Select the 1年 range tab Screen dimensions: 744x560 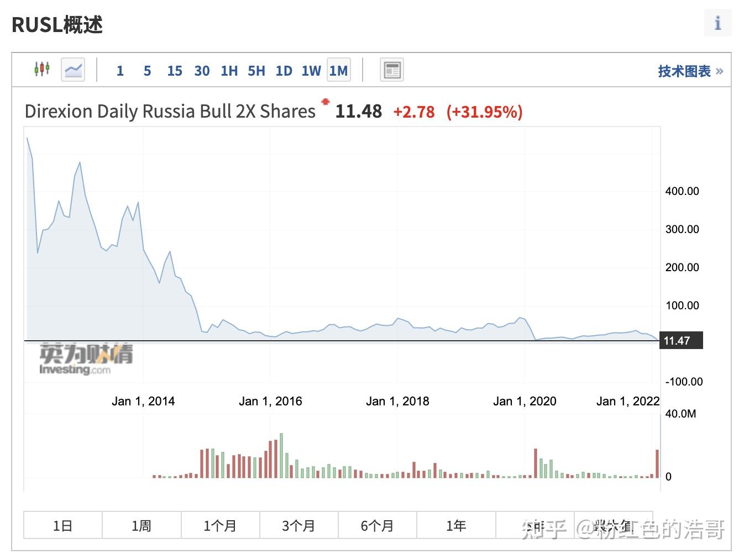456,525
